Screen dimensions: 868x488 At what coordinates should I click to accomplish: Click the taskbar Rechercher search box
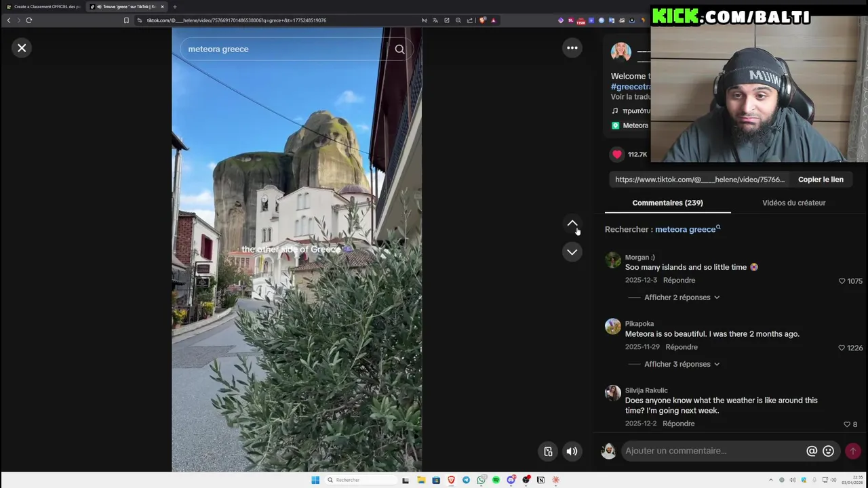coord(360,480)
